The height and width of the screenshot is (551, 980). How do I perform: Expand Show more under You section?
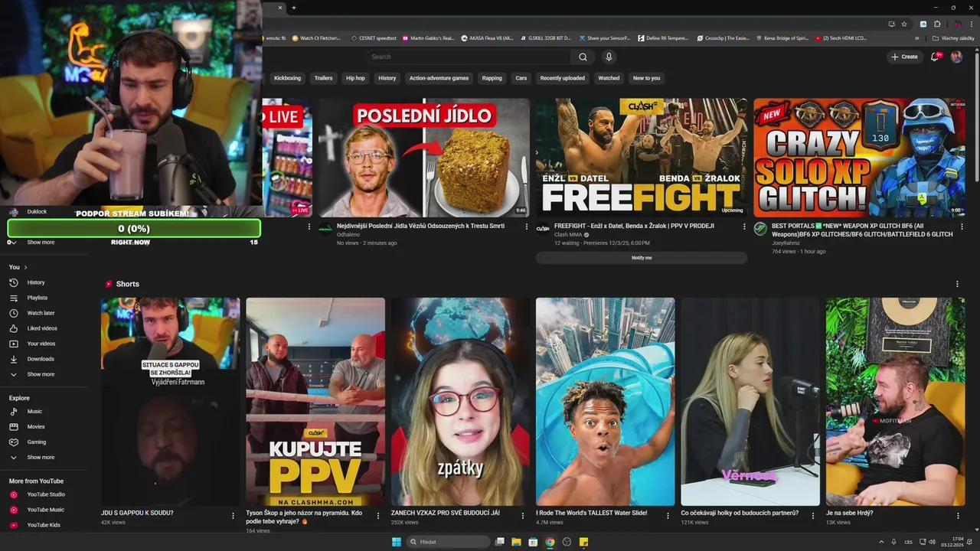(41, 374)
